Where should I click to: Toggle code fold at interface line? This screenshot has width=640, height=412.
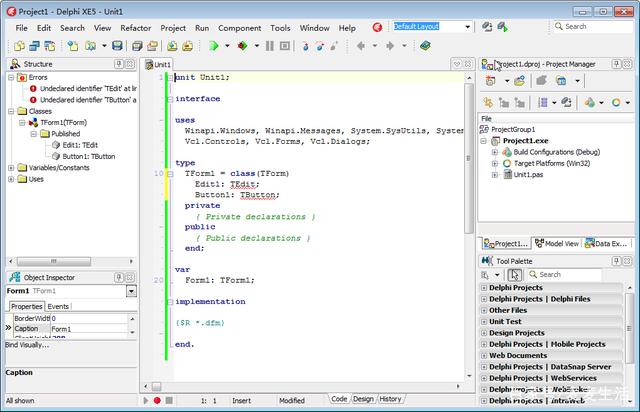[170, 99]
